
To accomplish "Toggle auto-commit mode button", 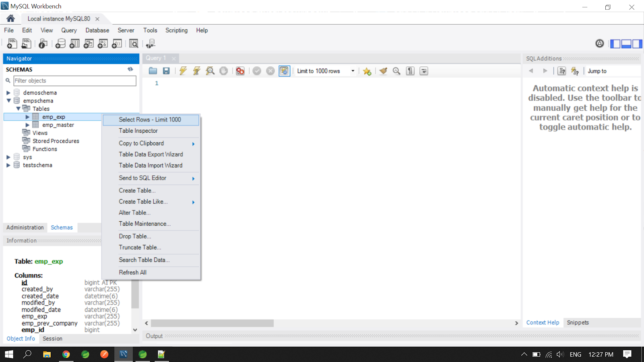I will 284,71.
